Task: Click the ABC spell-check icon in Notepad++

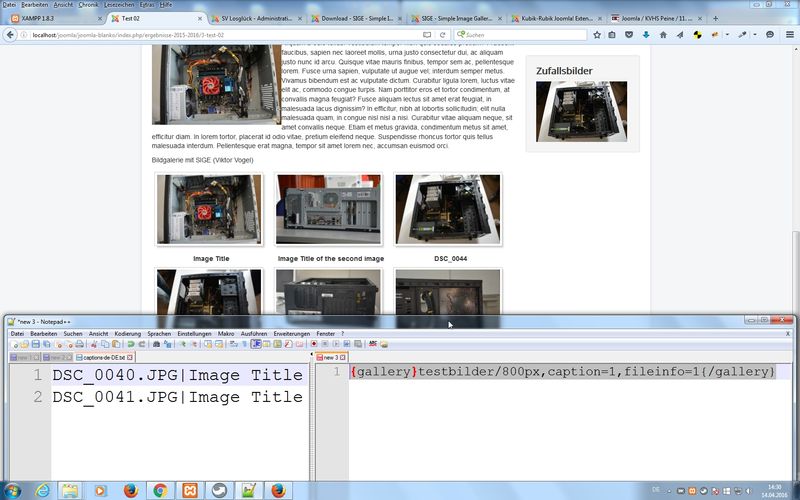Action: coord(372,344)
